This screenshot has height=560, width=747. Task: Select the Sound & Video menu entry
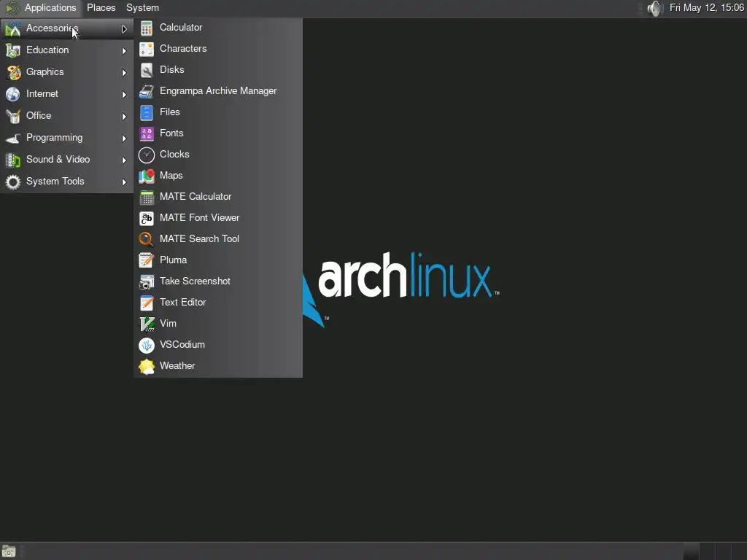click(66, 160)
